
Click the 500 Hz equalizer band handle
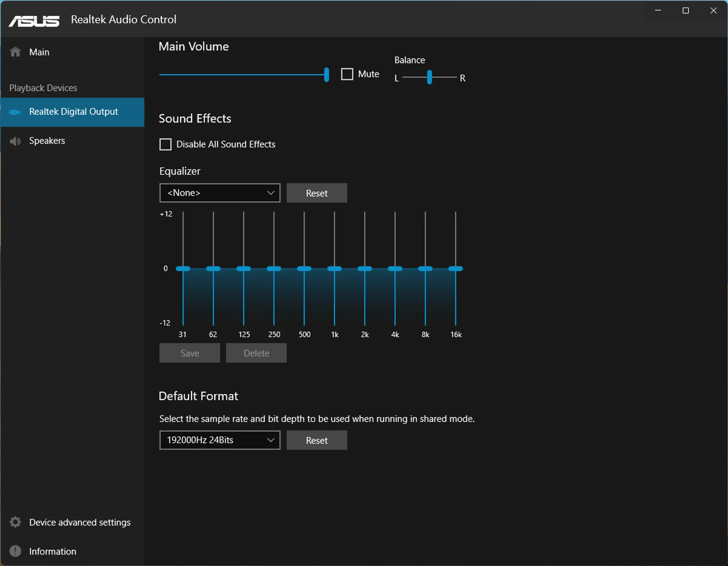coord(304,269)
